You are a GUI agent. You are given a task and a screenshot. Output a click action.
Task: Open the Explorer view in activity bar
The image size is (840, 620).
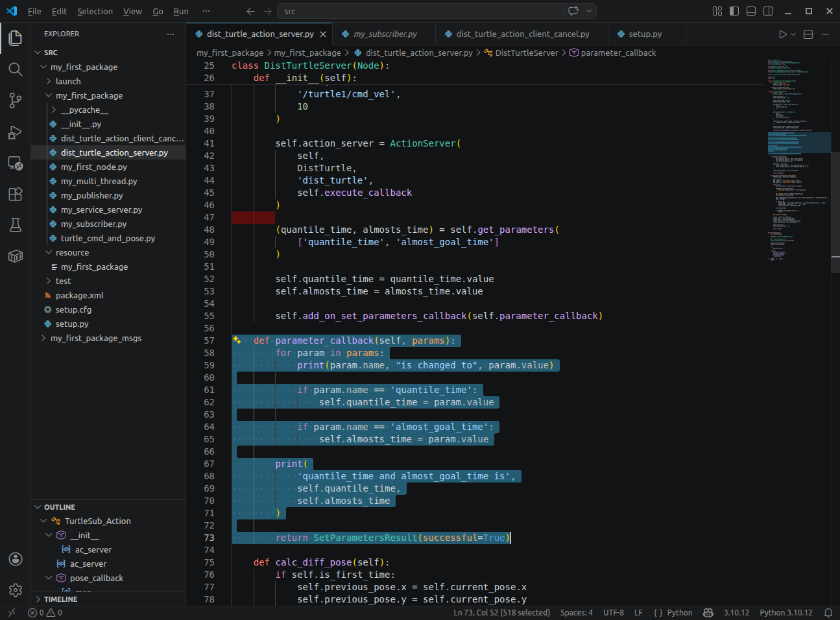click(16, 38)
